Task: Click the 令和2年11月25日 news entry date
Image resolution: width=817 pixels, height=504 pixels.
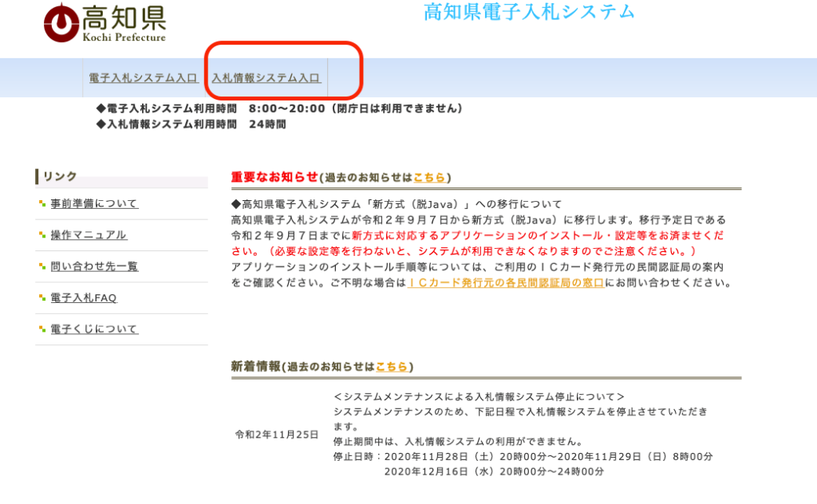Action: pos(277,435)
